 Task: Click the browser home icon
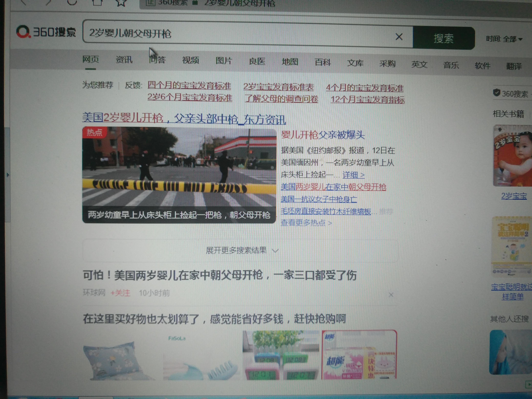point(97,2)
